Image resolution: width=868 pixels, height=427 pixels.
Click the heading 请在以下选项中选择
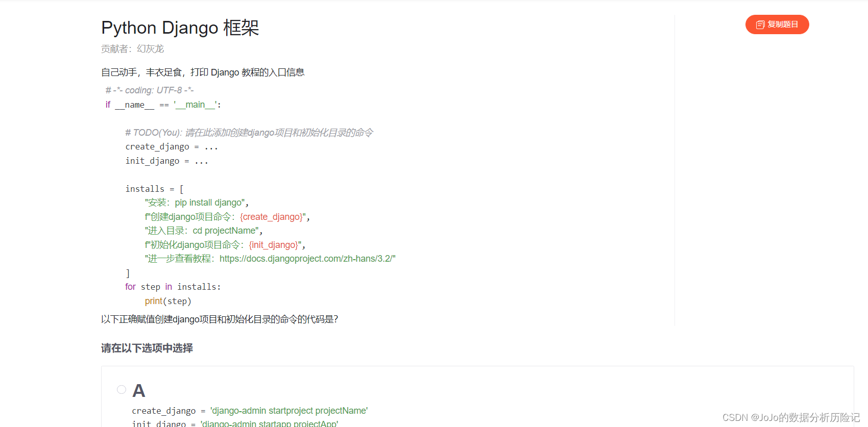coord(147,348)
